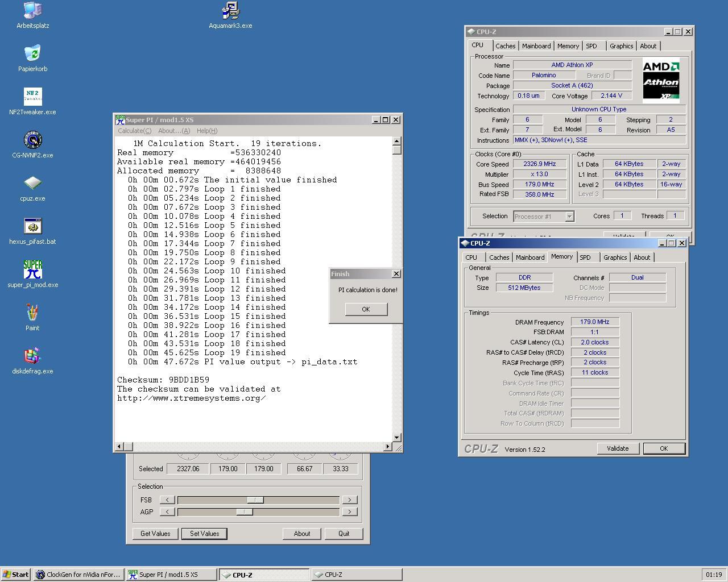Open Caches tab in lower CPU-Z window
This screenshot has width=728, height=582.
(x=499, y=257)
